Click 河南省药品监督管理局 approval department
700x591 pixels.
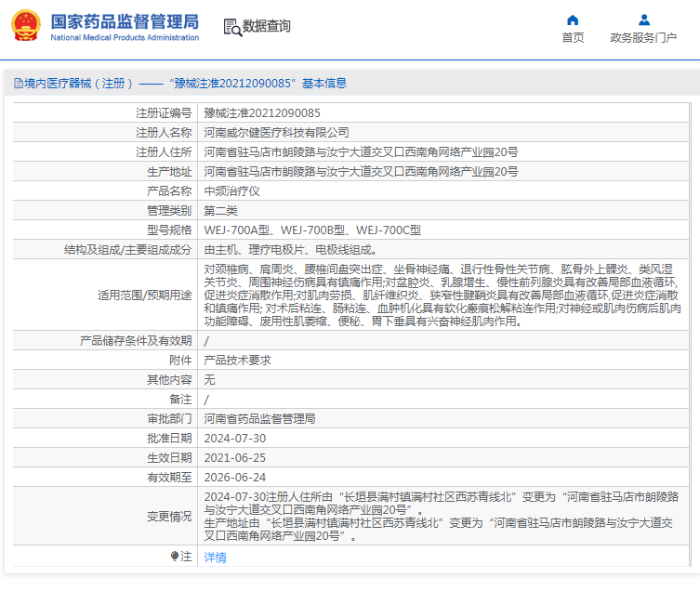[259, 419]
